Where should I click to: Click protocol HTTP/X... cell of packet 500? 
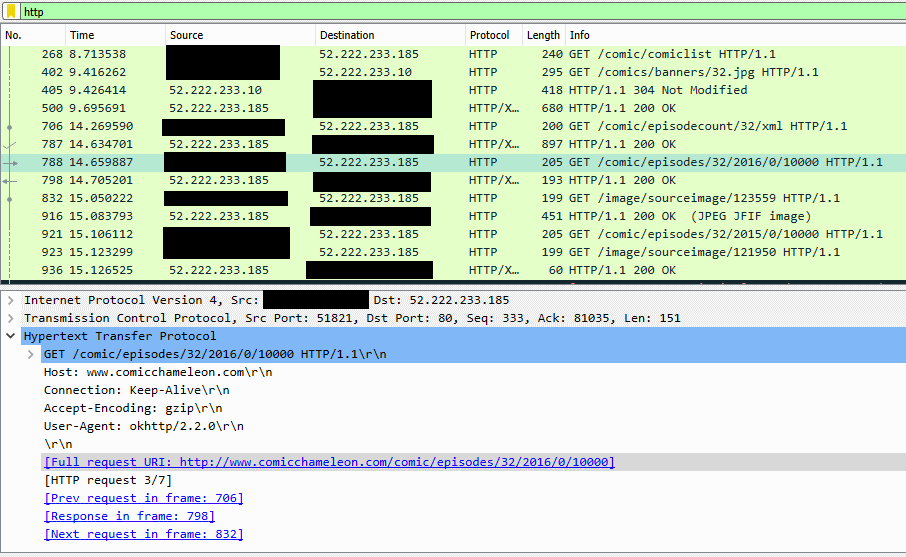coord(493,108)
